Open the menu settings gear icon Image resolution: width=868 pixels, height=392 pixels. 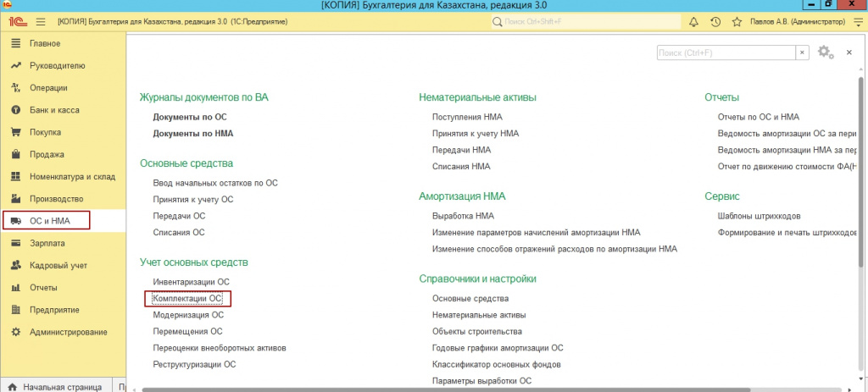pos(824,52)
